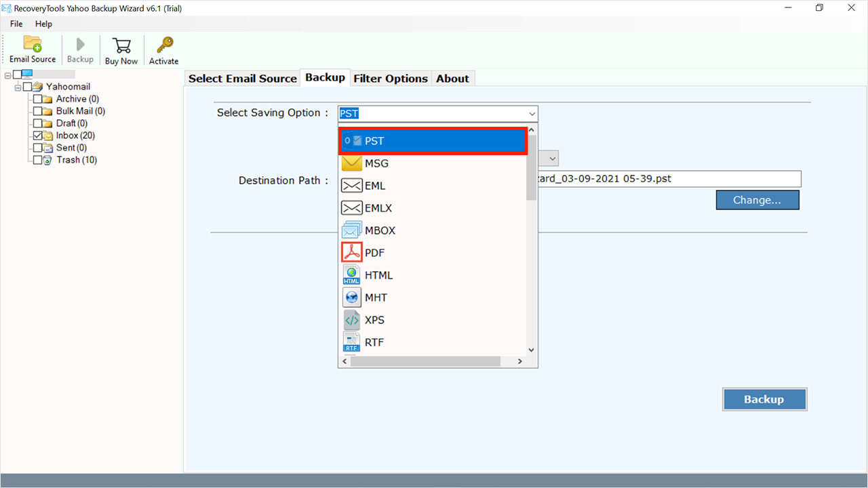Click the list's scroll down arrow

(532, 350)
